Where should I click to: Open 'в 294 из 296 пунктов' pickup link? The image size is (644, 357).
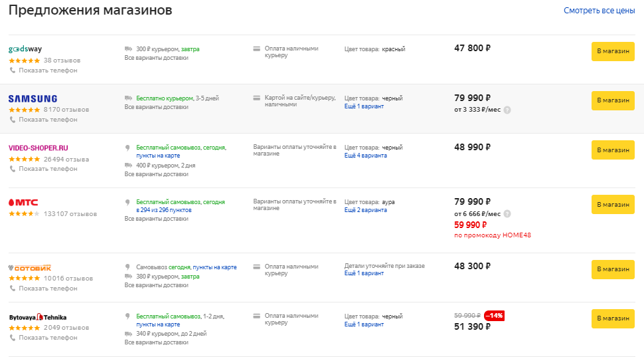(x=164, y=210)
